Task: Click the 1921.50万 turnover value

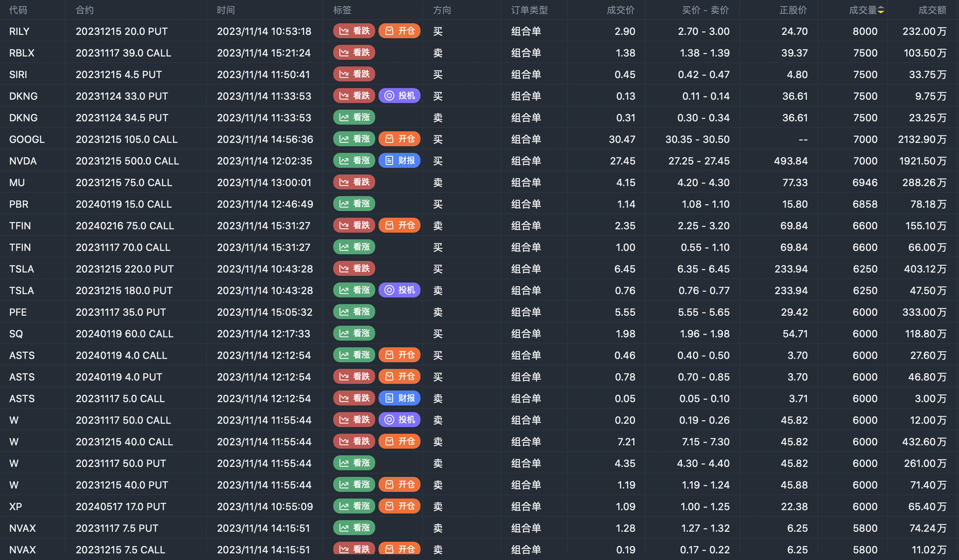Action: pos(923,161)
